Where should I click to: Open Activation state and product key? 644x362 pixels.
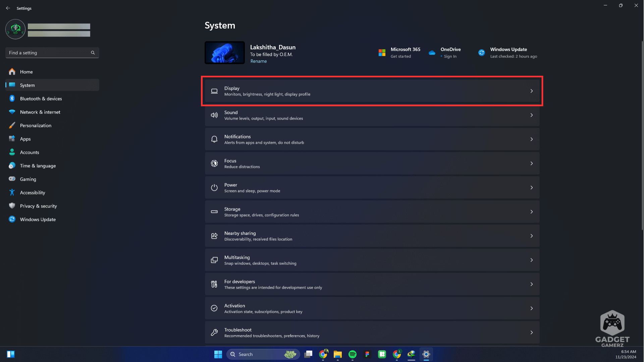pos(372,308)
